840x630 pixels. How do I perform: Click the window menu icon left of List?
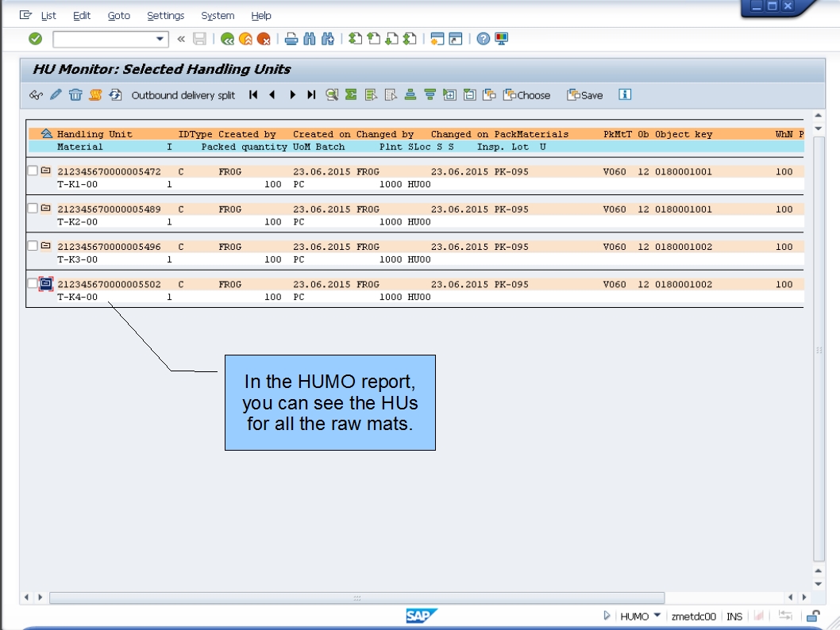click(x=25, y=15)
